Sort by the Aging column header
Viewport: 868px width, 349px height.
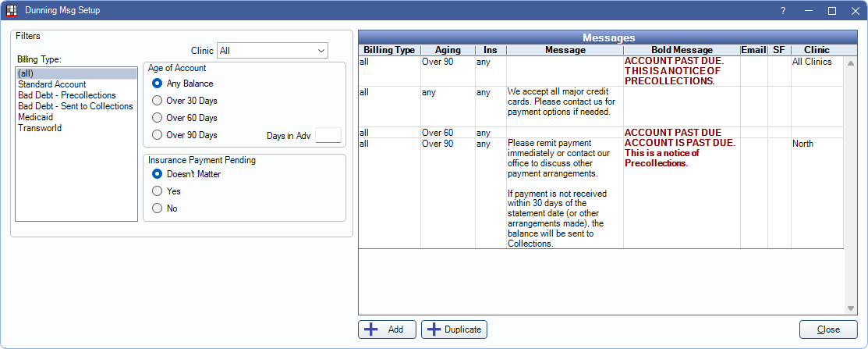pyautogui.click(x=448, y=50)
